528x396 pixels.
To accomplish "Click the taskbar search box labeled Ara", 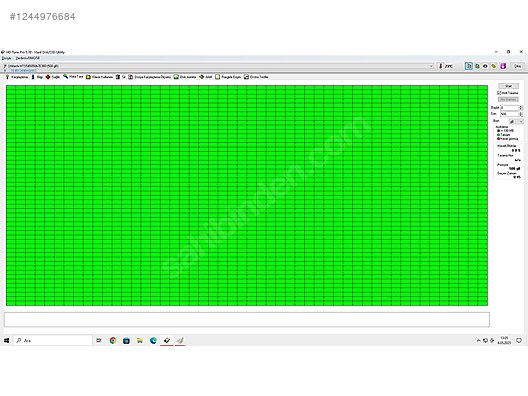I will click(53, 340).
